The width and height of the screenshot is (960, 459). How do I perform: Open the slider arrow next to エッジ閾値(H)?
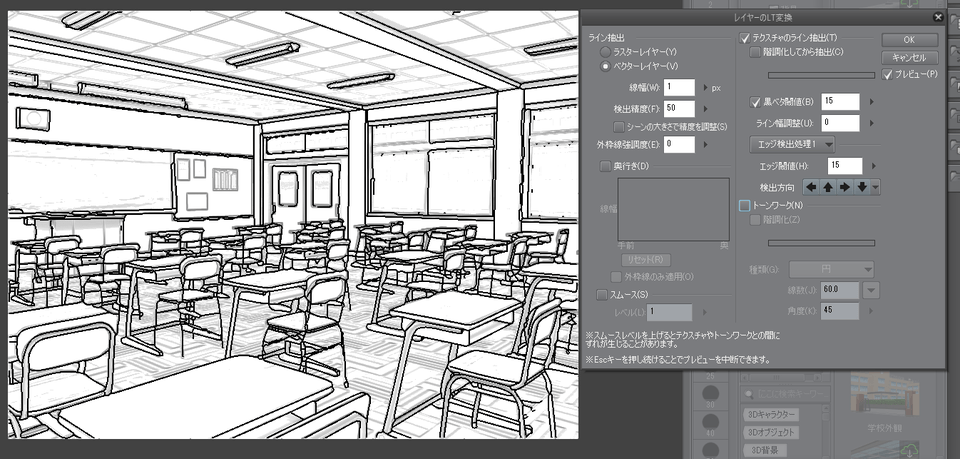tap(876, 165)
